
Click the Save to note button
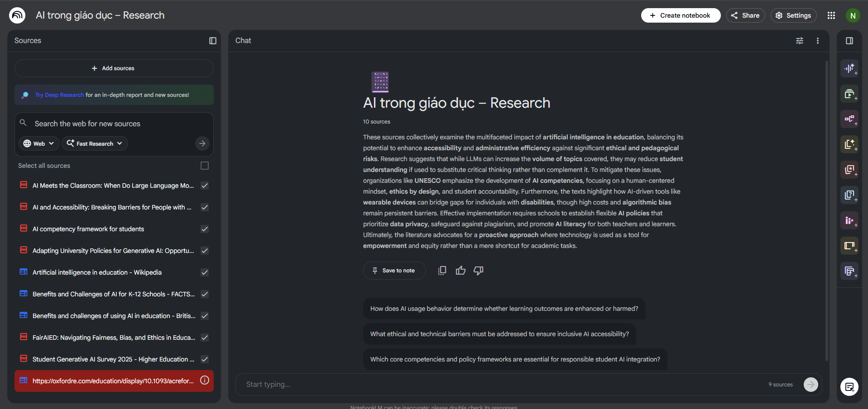(394, 271)
